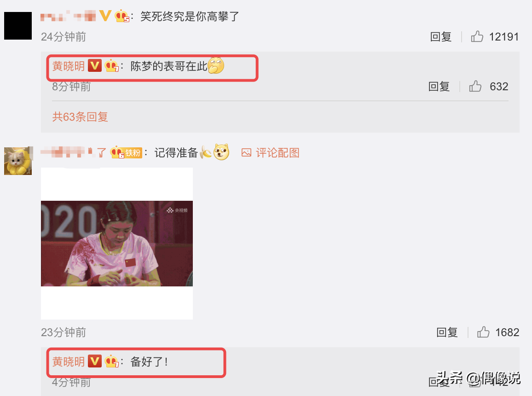Enlarge the table tennis player comment image
Screen dimensions: 532x396
(117, 243)
